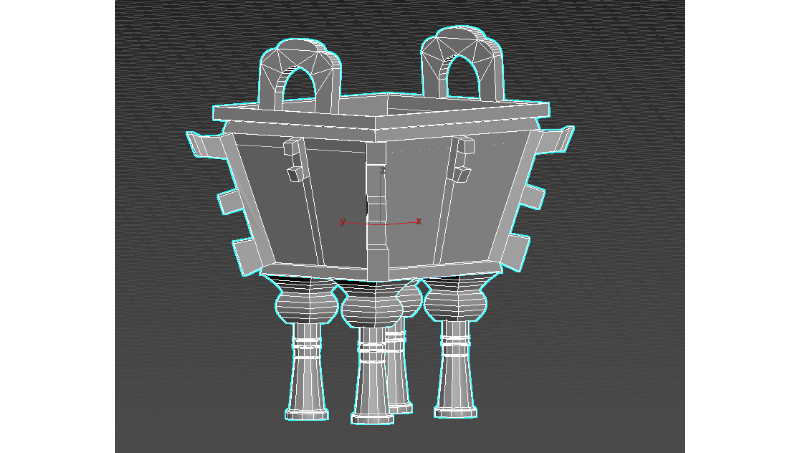This screenshot has height=453, width=800.
Task: Select the bottom flange on the left side
Action: click(x=245, y=253)
